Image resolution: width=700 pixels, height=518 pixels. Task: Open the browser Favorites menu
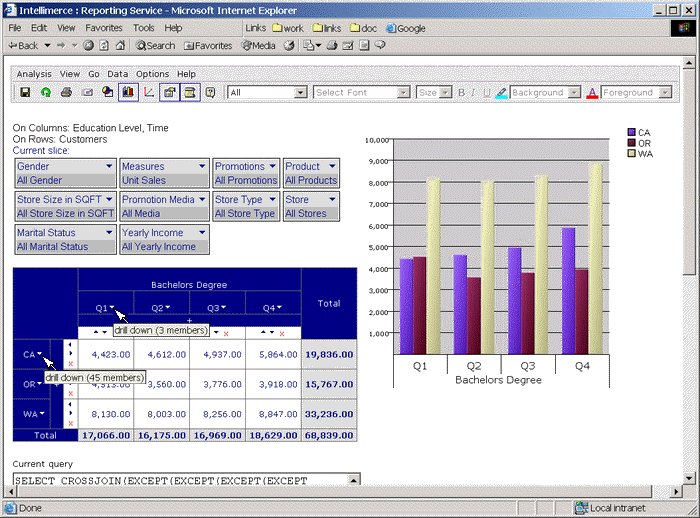pos(104,28)
